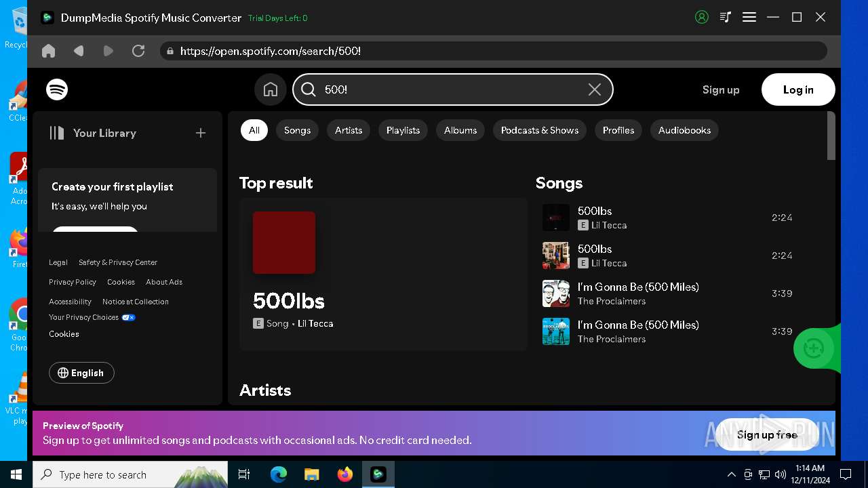Click first I'm Gonna Be (500 Miles) title
The image size is (868, 488).
tap(638, 287)
